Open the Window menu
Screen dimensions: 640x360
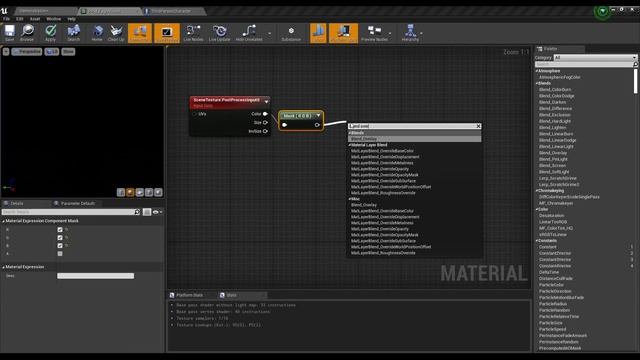(x=53, y=19)
